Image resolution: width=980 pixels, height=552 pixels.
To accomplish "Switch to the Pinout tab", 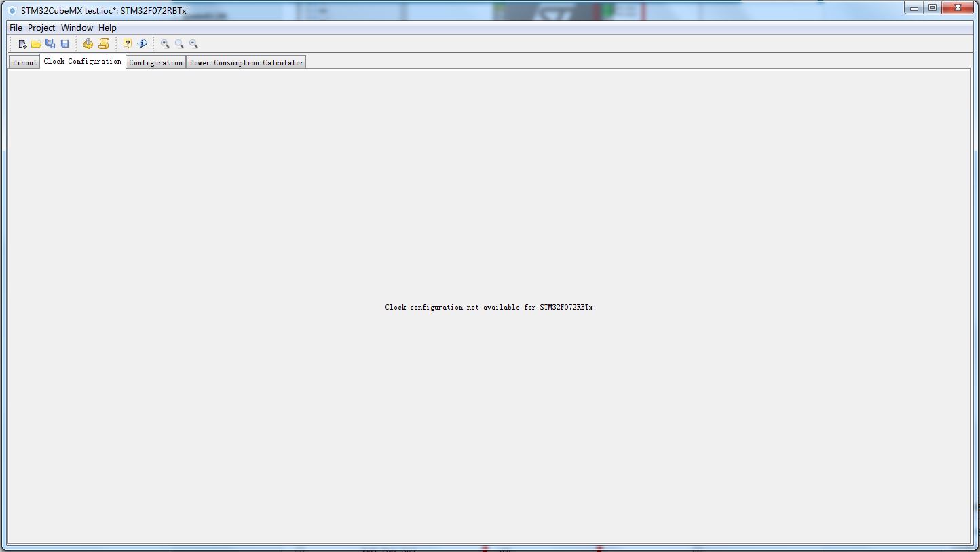I will click(x=24, y=62).
